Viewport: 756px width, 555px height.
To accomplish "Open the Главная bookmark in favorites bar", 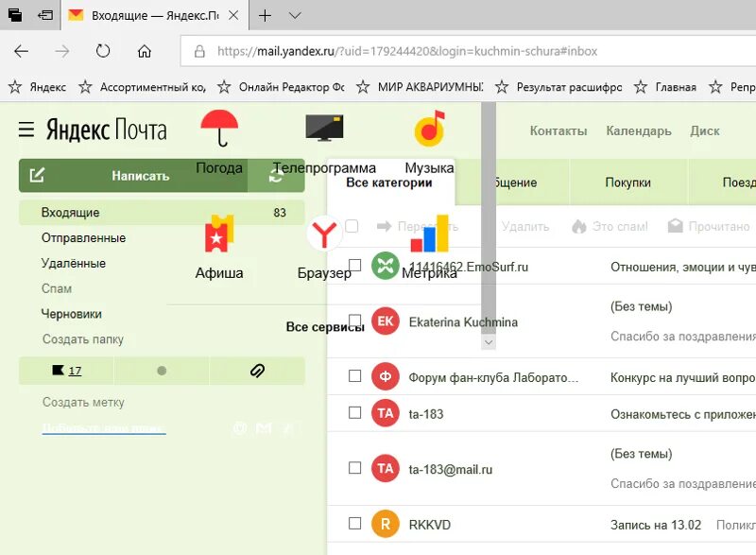I will 665,87.
